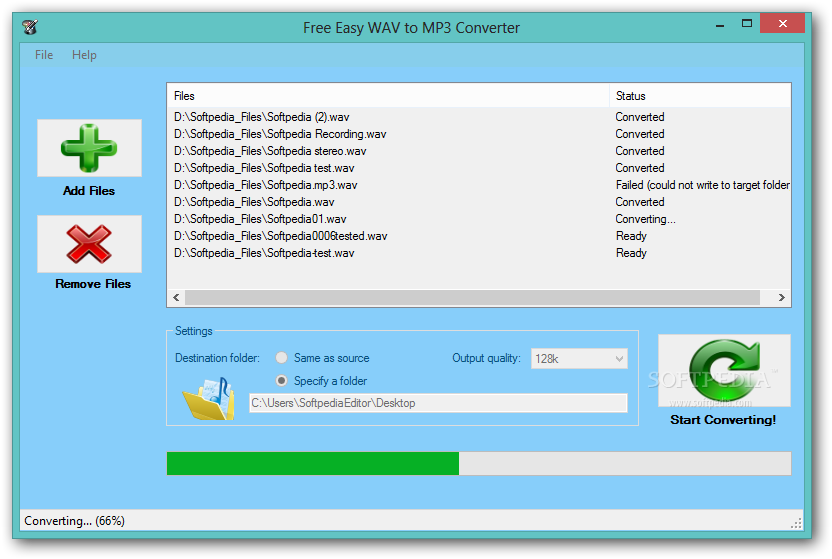Screen dimensions: 832x559
Task: Click the scroll right arrow of file list
Action: coord(782,298)
